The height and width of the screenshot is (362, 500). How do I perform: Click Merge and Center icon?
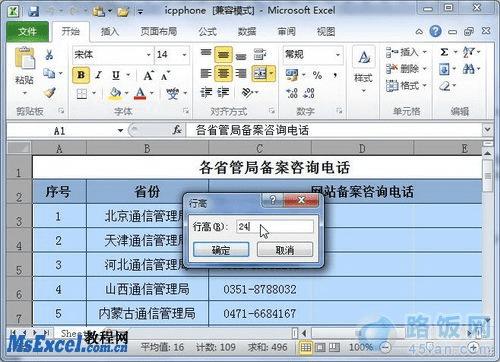click(x=260, y=73)
